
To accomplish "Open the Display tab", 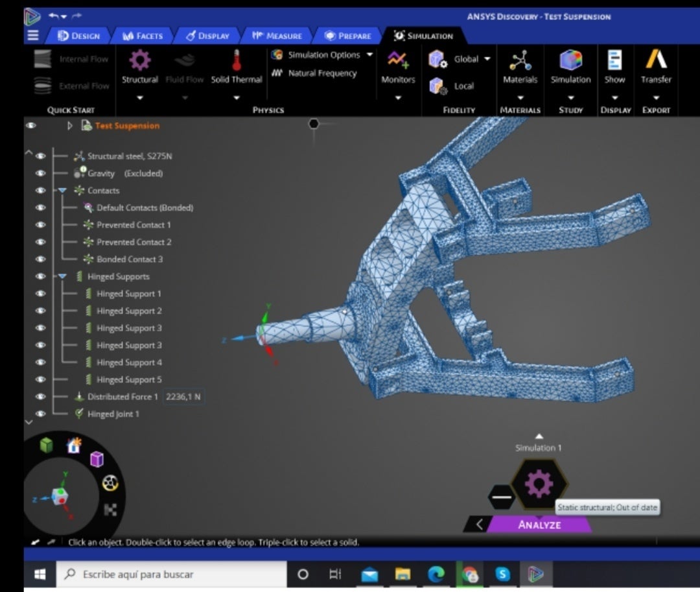I will [207, 36].
